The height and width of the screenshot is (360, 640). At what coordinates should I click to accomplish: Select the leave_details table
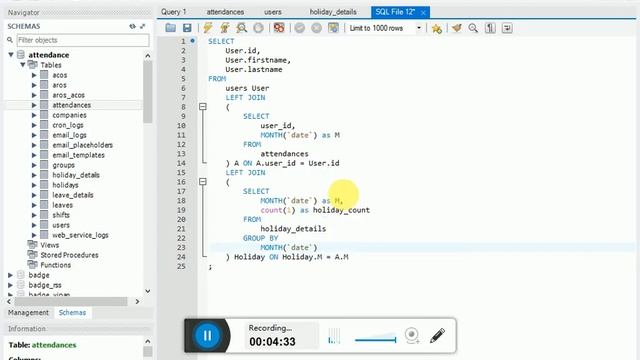73,195
